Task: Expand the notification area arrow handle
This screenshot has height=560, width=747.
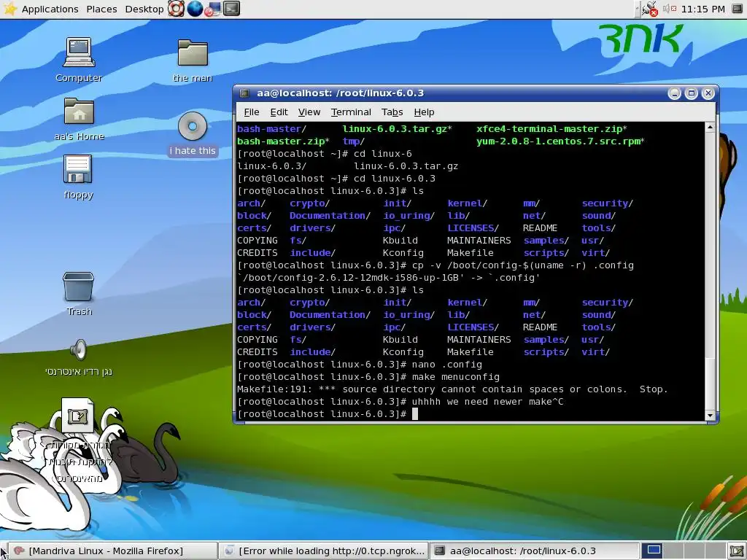Action: pos(637,9)
